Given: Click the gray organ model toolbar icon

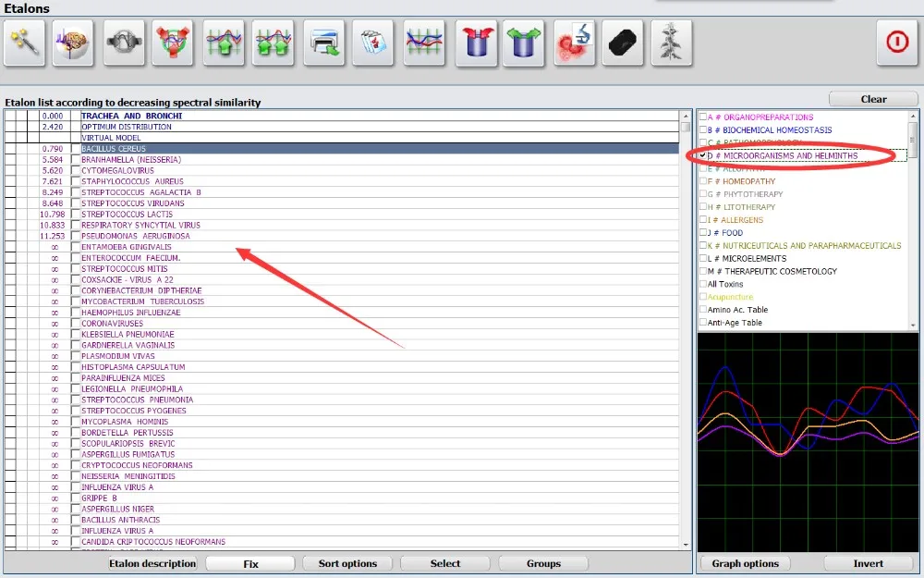Looking at the screenshot, I should coord(124,43).
